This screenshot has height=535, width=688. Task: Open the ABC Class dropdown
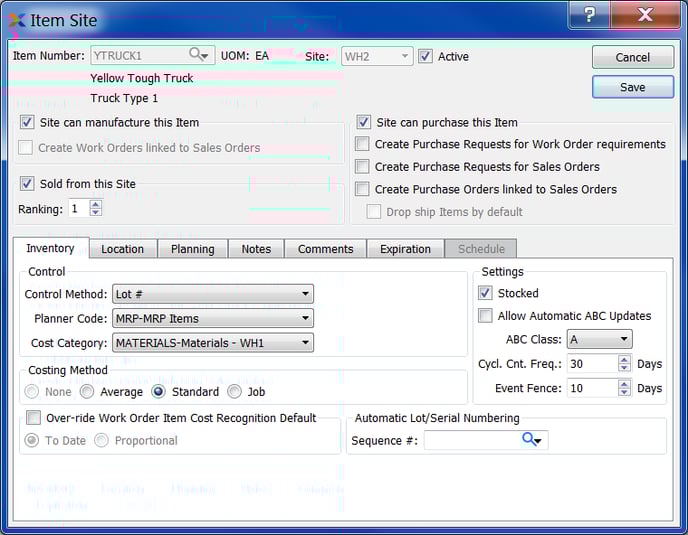(x=598, y=340)
